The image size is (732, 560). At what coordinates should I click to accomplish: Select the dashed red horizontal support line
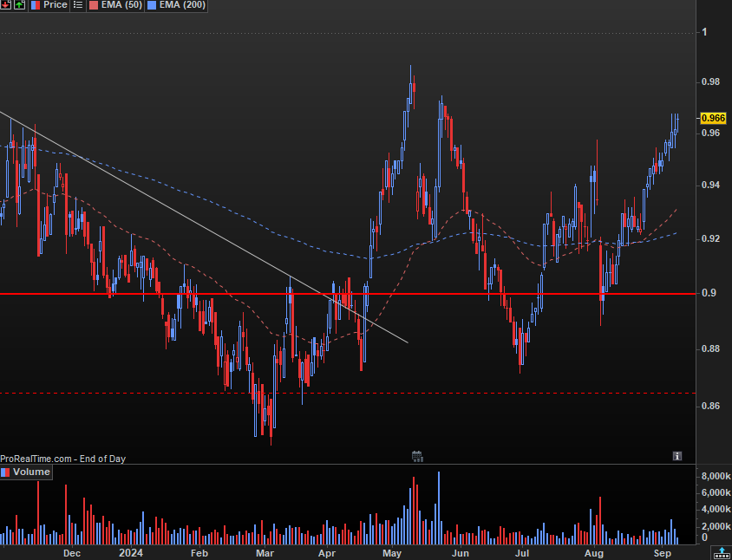click(x=348, y=394)
